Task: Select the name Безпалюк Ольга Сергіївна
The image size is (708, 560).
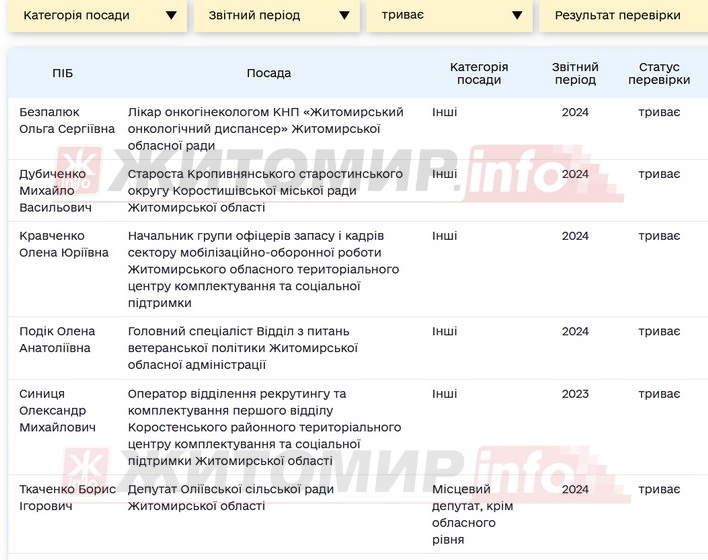Action: pos(67,120)
